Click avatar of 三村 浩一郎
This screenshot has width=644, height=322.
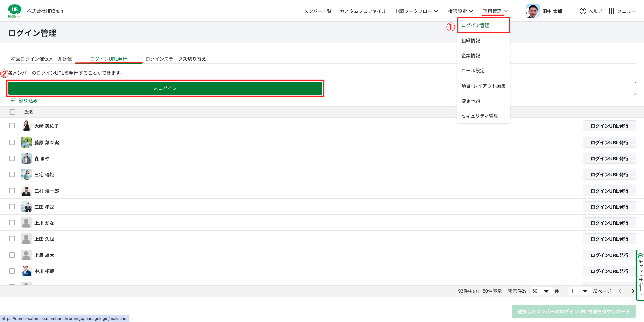pos(26,191)
